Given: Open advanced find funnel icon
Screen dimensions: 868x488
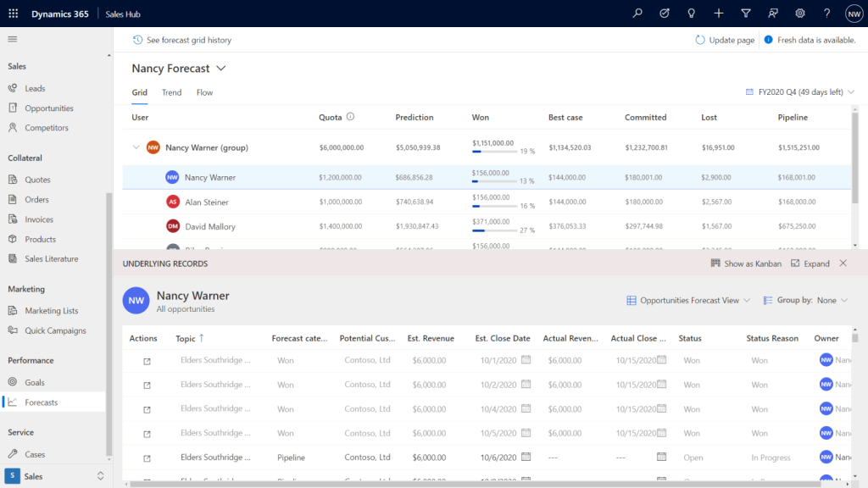Looking at the screenshot, I should (x=746, y=14).
